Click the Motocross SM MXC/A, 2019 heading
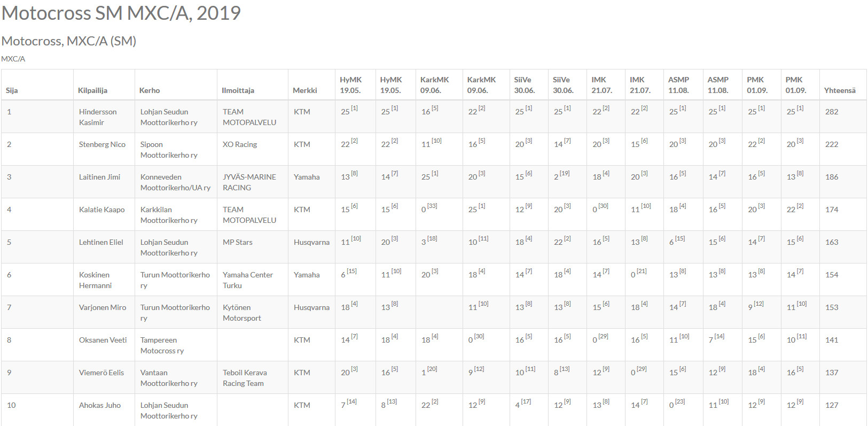The height and width of the screenshot is (426, 868). [121, 13]
